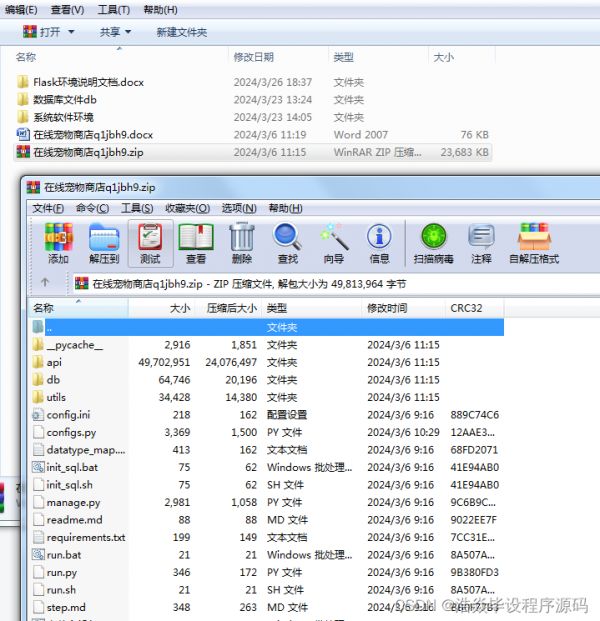
Task: Sort archive list by 修改时间 column
Action: click(x=388, y=308)
